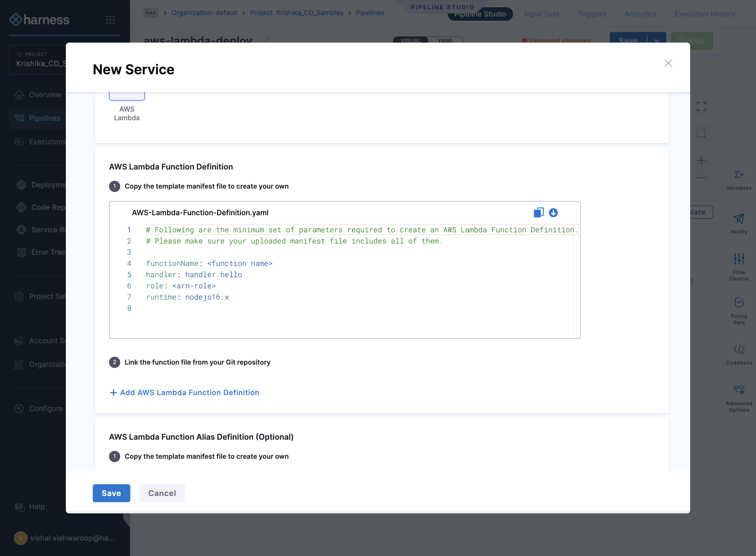Click the canvas selection box icon
Screen dimensions: 756x556
click(x=701, y=133)
